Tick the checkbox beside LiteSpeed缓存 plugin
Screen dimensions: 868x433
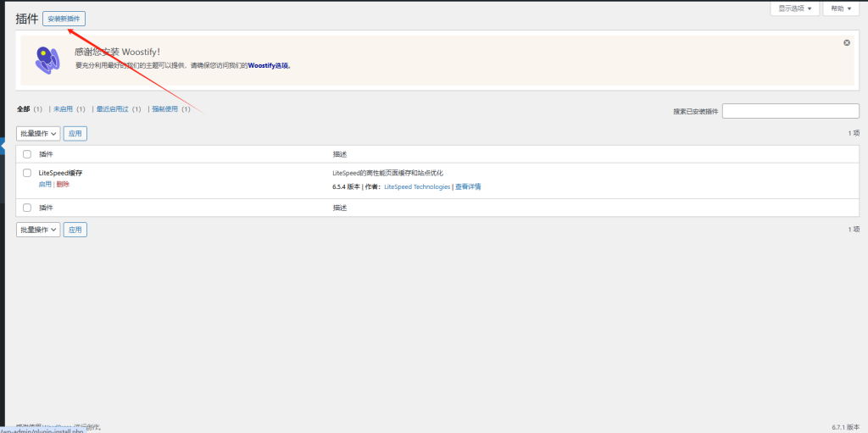[x=27, y=173]
